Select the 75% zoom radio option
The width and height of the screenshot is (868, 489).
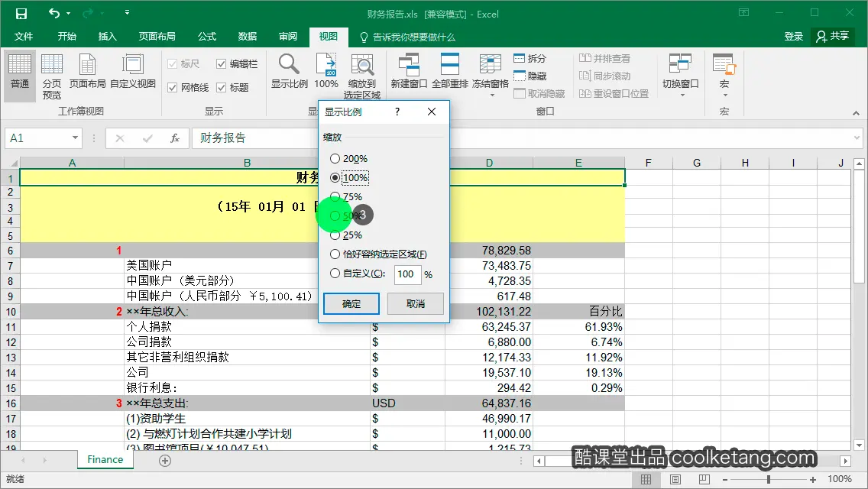[x=335, y=196]
